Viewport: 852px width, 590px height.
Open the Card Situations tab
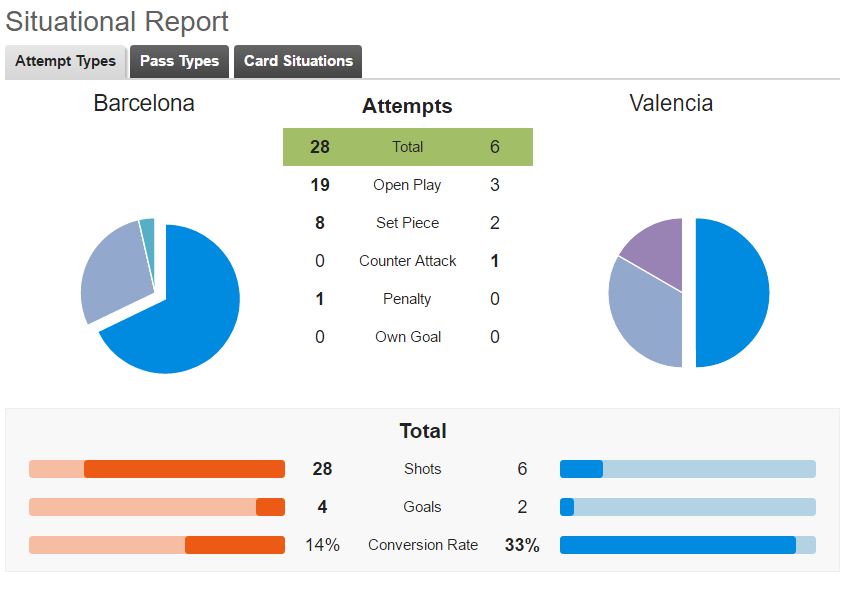point(298,61)
